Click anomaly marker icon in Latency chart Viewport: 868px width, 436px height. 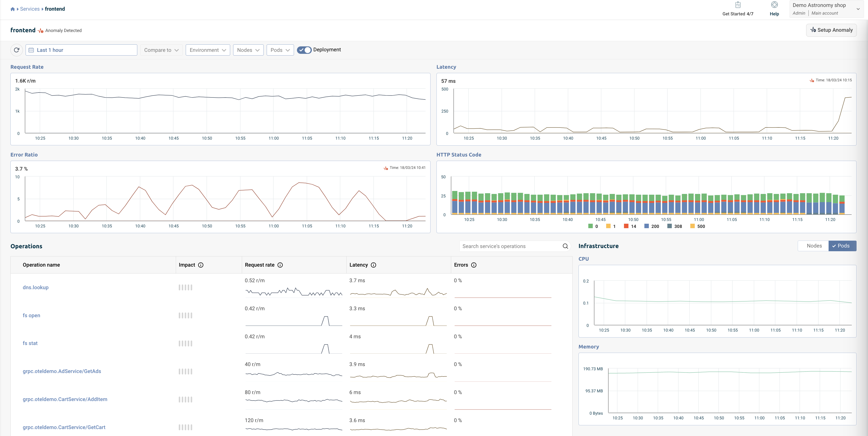click(812, 80)
